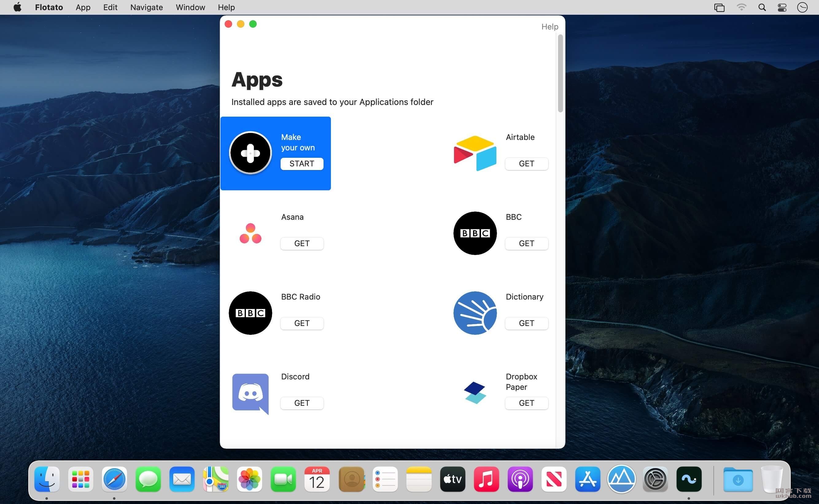Open Contacts from the Dock
Screen dimensions: 819x504
pyautogui.click(x=352, y=479)
